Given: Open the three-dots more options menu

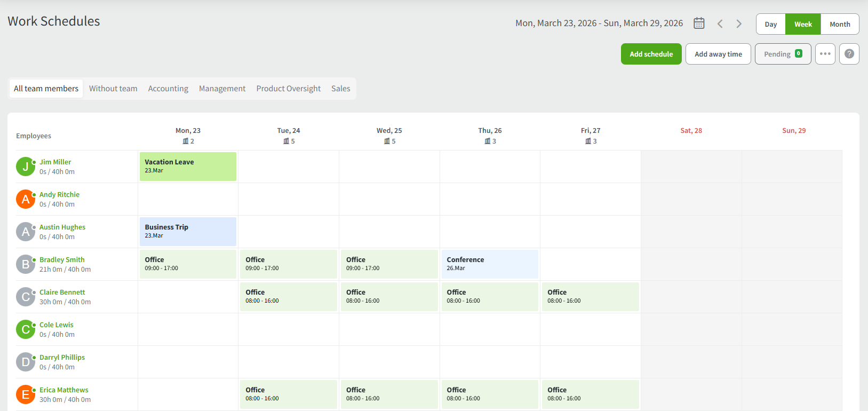Looking at the screenshot, I should [825, 54].
